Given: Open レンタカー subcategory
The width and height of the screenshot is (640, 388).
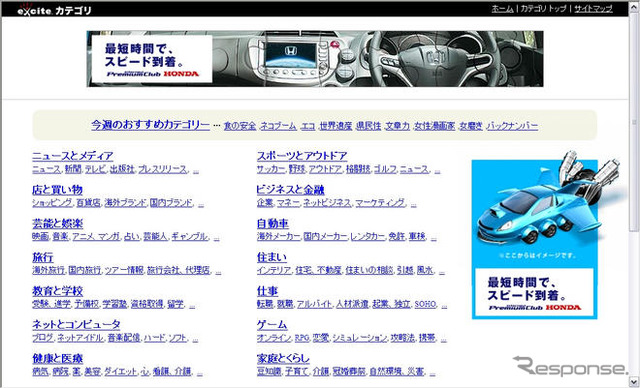Looking at the screenshot, I should pos(368,237).
